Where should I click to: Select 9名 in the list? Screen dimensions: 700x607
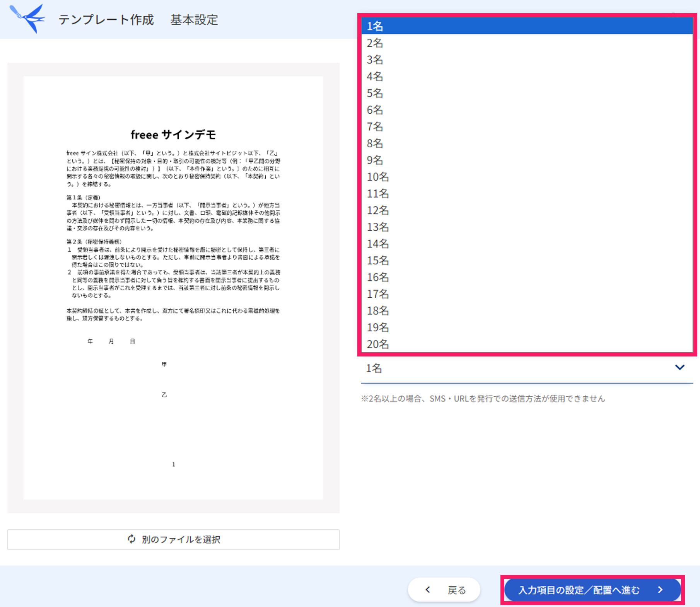(527, 160)
